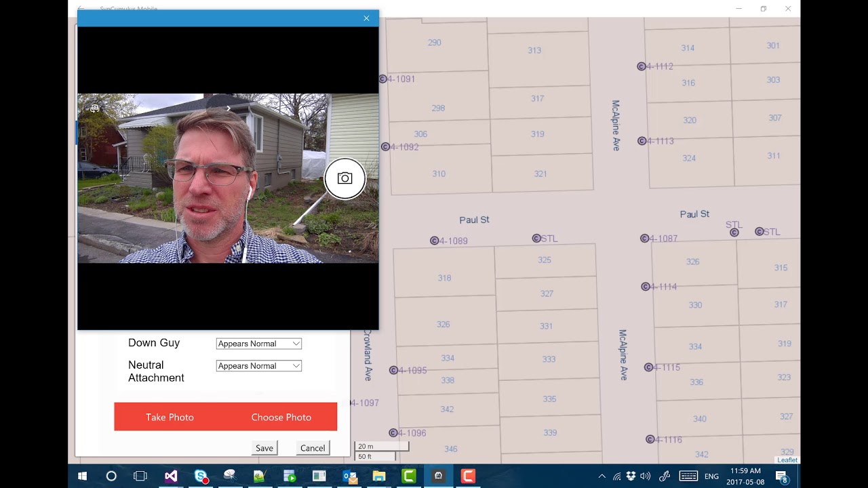
Task: Select pole marker 4-1096 on the map
Action: [393, 433]
